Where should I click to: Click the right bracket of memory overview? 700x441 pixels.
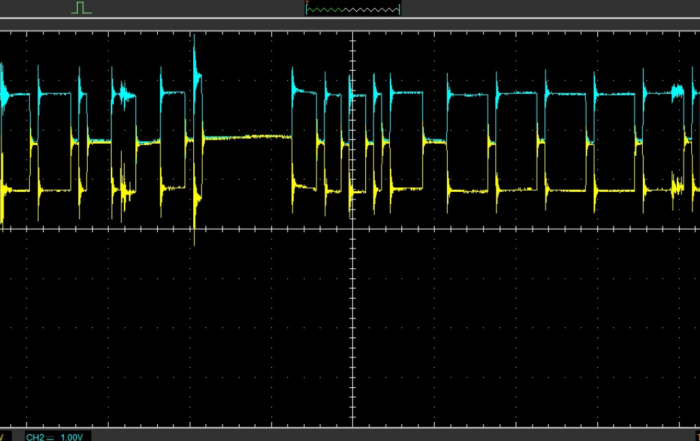[x=399, y=8]
